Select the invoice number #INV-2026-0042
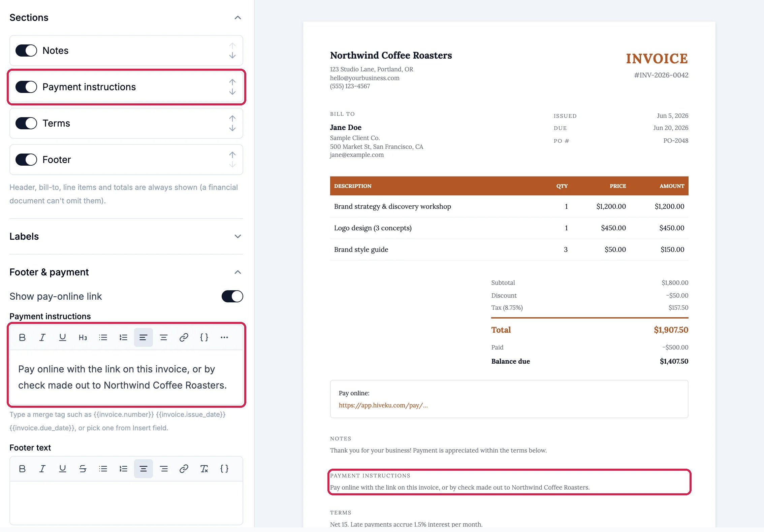 (x=661, y=75)
